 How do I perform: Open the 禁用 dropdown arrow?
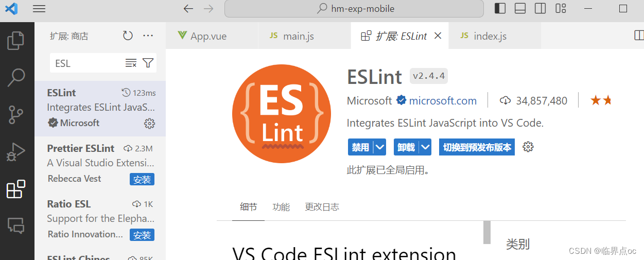tap(380, 147)
